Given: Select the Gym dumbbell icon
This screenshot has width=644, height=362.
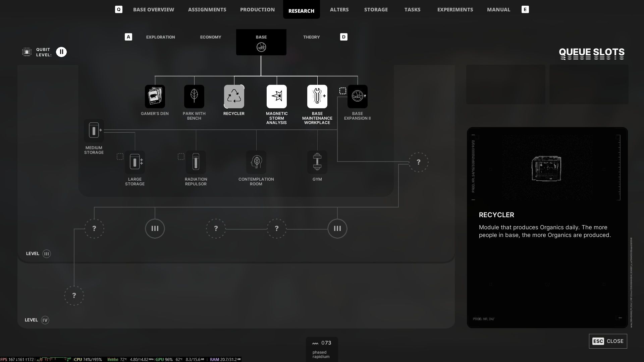Looking at the screenshot, I should (317, 162).
